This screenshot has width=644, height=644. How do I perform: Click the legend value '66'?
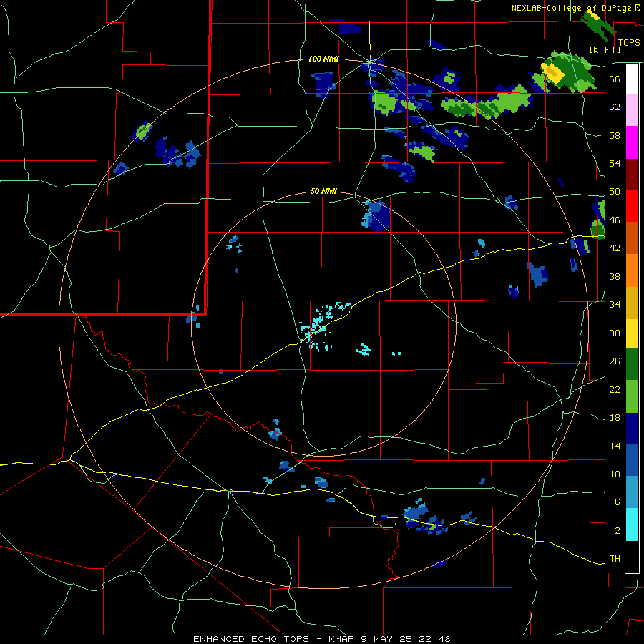tap(615, 79)
